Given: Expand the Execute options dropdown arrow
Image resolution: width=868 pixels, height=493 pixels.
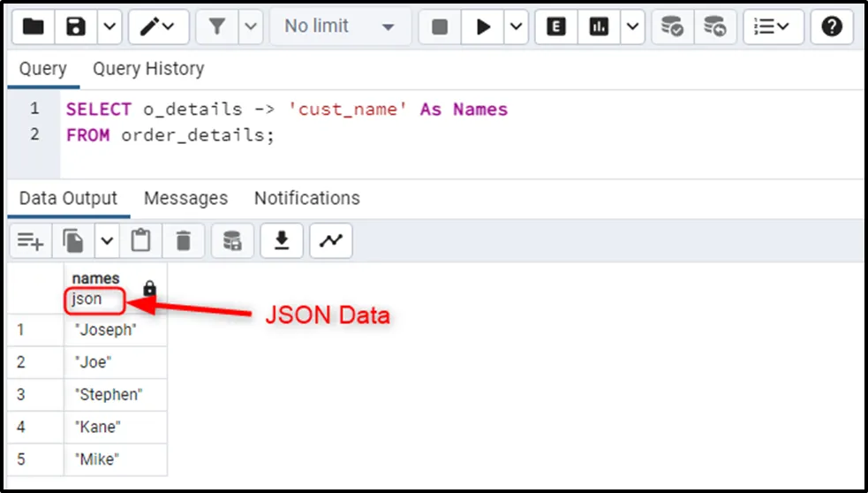Looking at the screenshot, I should coord(516,27).
